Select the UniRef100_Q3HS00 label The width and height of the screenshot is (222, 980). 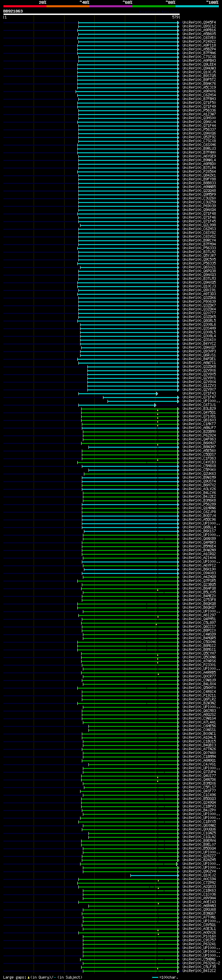[199, 118]
